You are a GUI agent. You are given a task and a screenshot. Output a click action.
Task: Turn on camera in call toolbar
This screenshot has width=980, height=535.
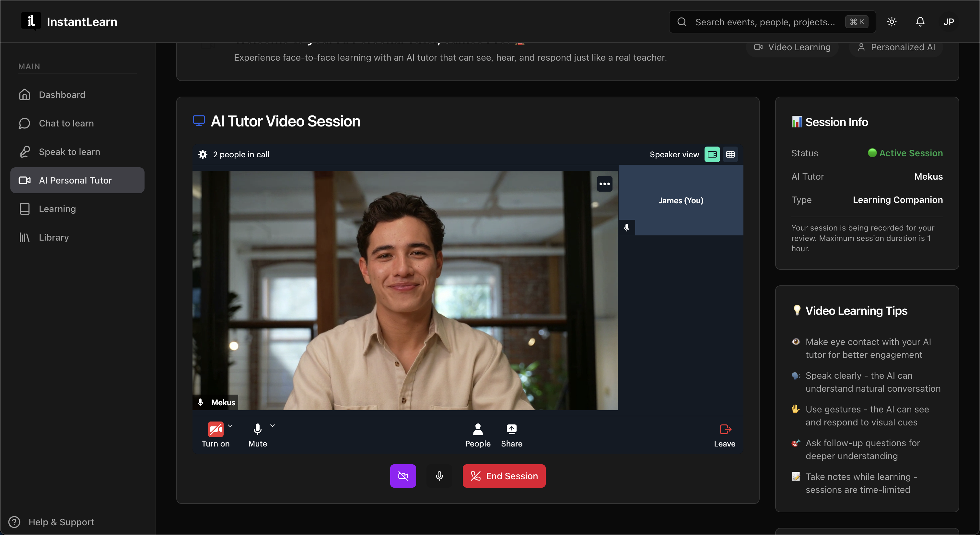click(215, 429)
